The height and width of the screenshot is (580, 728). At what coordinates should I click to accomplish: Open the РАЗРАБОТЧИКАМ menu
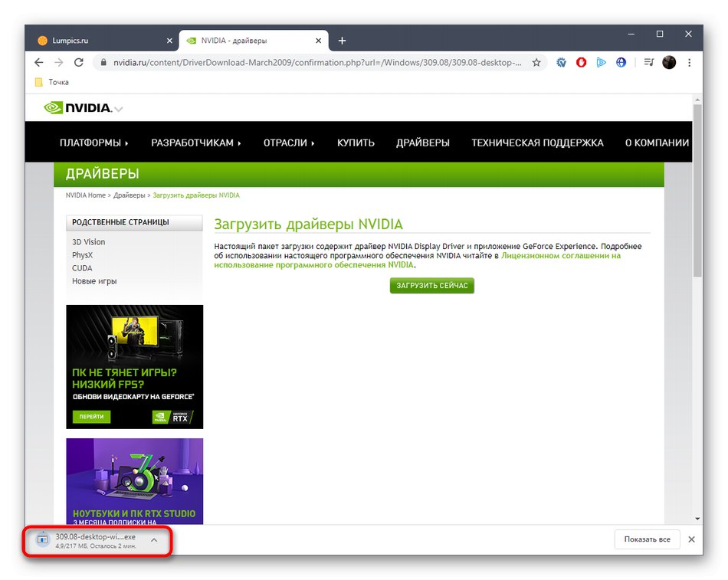pos(196,143)
